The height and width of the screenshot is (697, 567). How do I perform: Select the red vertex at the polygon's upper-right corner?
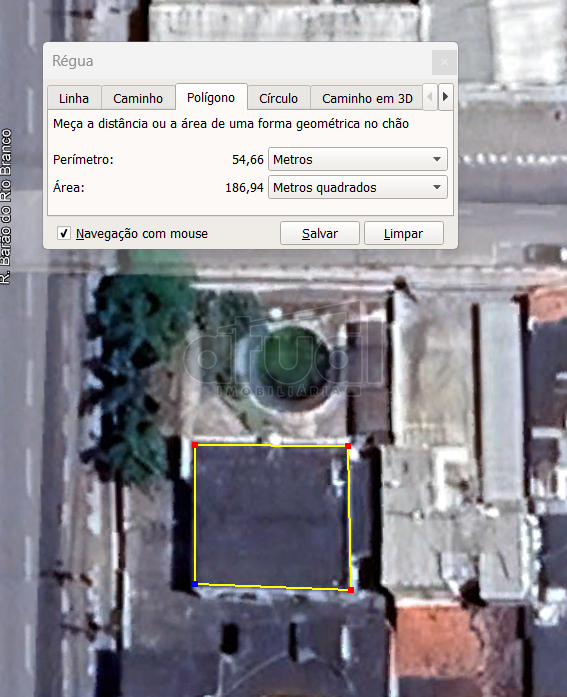tap(348, 445)
